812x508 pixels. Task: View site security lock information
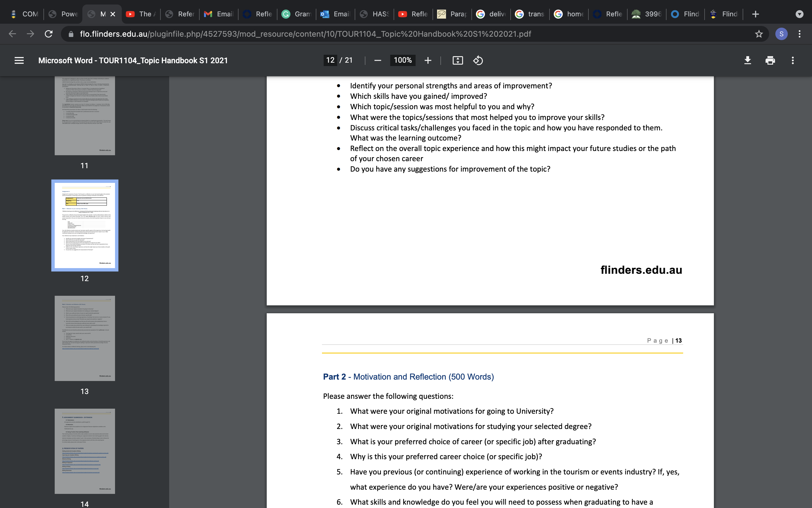click(x=71, y=34)
